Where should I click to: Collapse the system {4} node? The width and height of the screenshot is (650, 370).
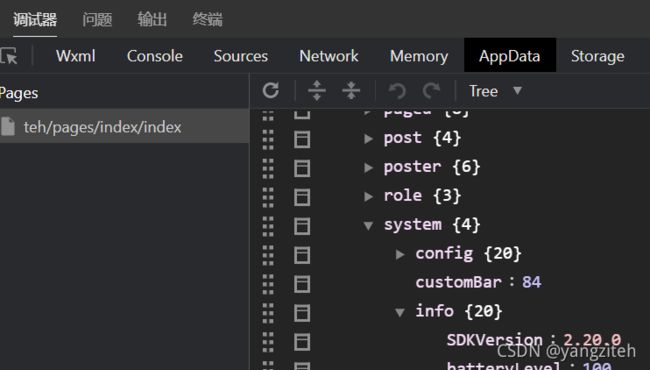(368, 225)
